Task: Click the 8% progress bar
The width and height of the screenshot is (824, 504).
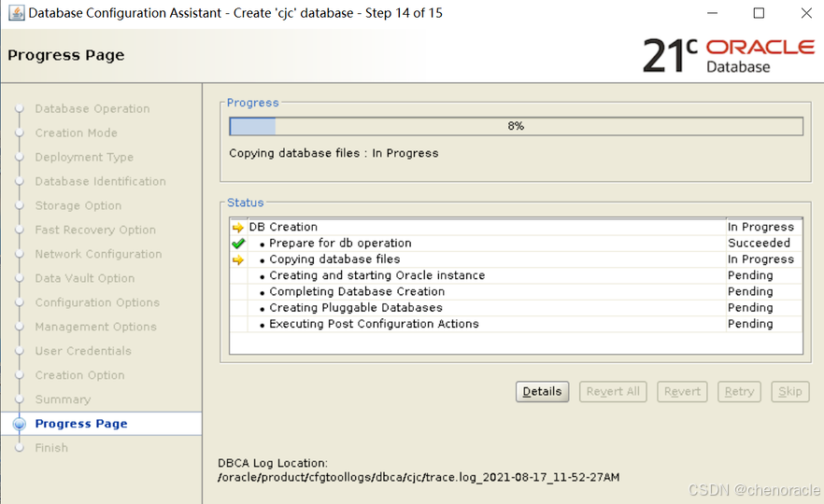Action: click(x=516, y=126)
